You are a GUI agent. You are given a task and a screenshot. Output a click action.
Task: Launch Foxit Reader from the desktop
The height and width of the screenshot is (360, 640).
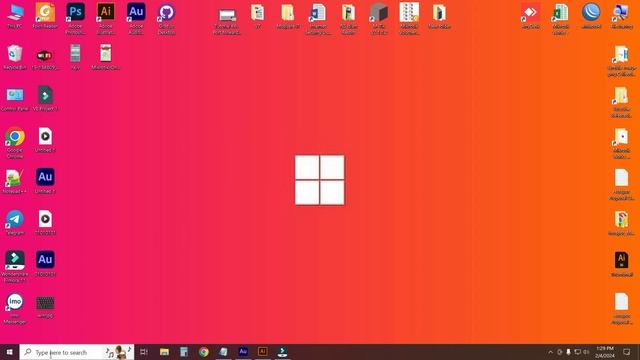tap(45, 16)
